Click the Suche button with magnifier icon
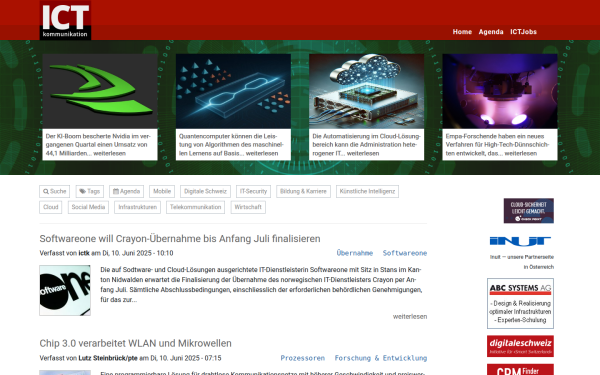 (54, 191)
